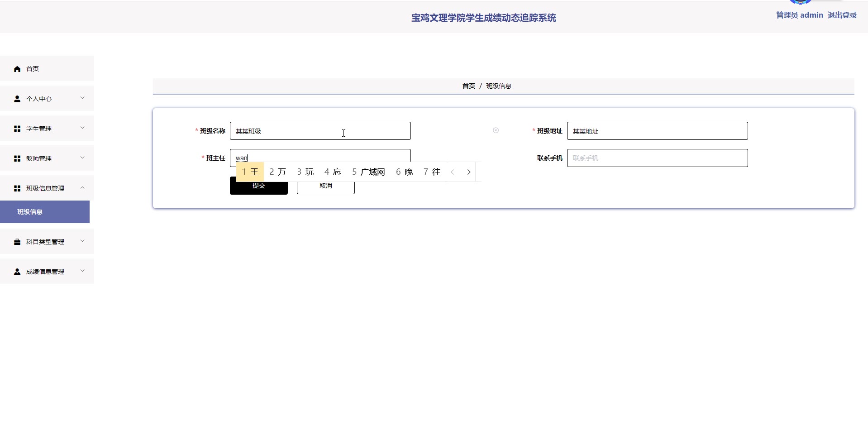The height and width of the screenshot is (421, 868).
Task: Click the 首页 breadcrumb link
Action: 468,86
